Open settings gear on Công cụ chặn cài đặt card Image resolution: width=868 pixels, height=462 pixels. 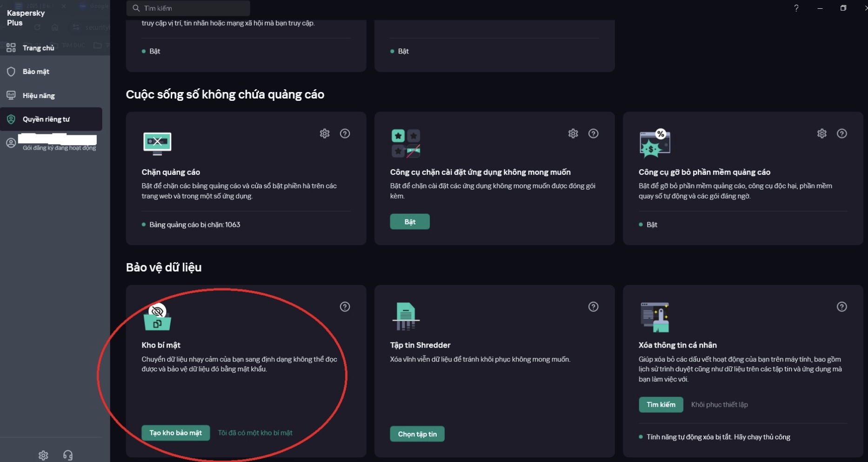573,133
